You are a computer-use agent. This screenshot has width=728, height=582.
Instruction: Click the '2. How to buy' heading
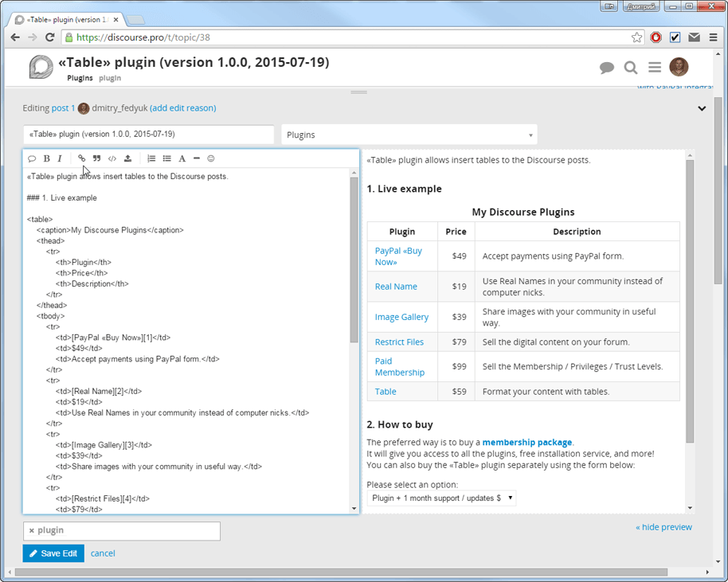pyautogui.click(x=399, y=424)
